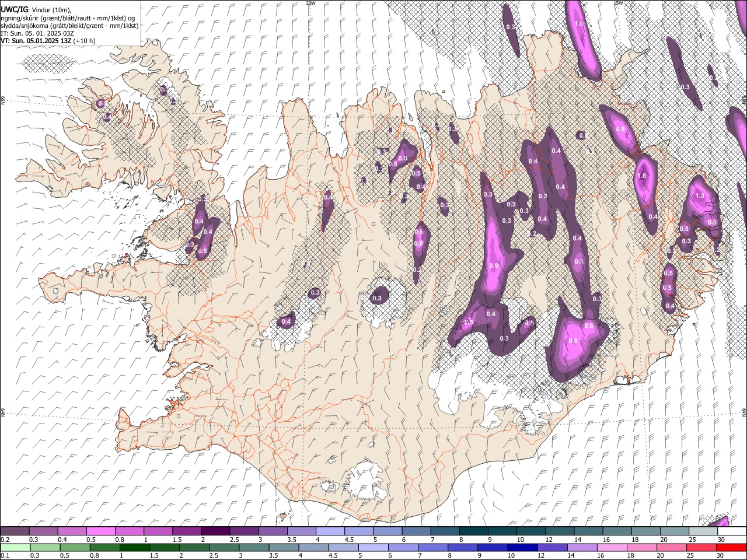Click the 30 label in the upper legend row
Image resolution: width=747 pixels, height=560 pixels.
pos(721,540)
